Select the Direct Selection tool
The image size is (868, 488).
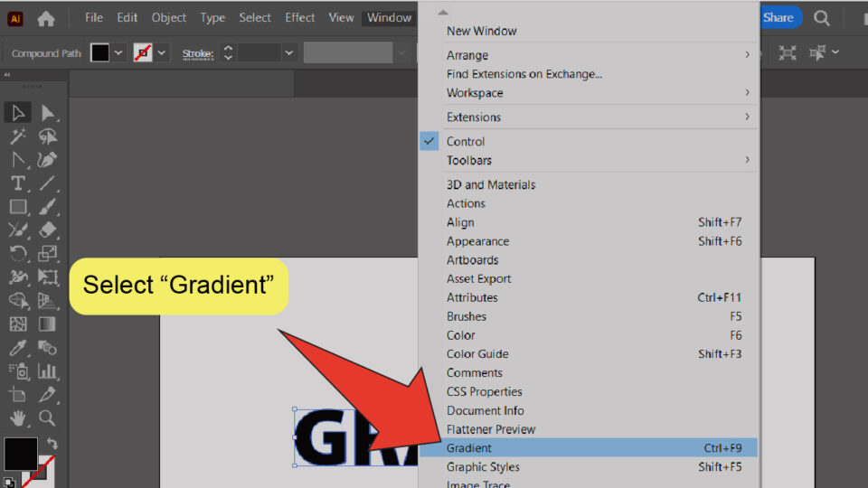click(48, 113)
